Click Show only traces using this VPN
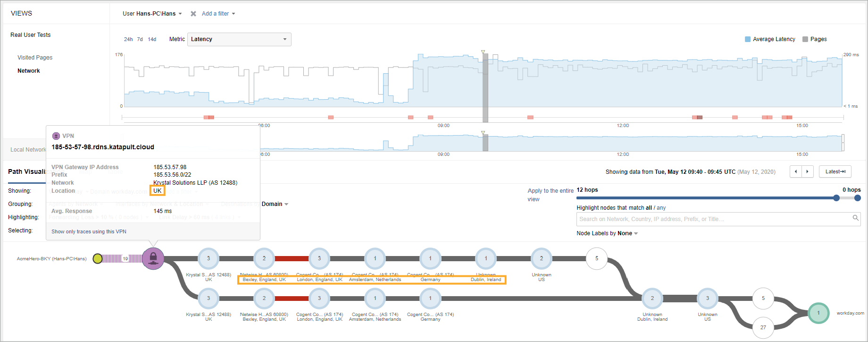 tap(89, 231)
